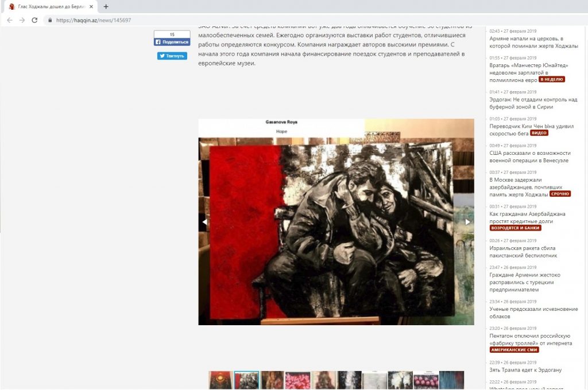Click timestamp 01:55 • 27 февраля 2019
This screenshot has height=390, width=588.
[x=513, y=58]
